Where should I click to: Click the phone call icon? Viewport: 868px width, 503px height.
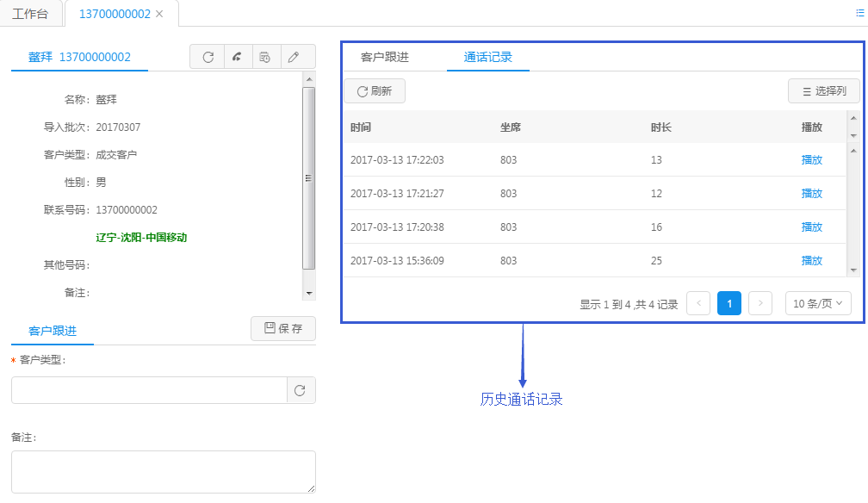pyautogui.click(x=237, y=57)
